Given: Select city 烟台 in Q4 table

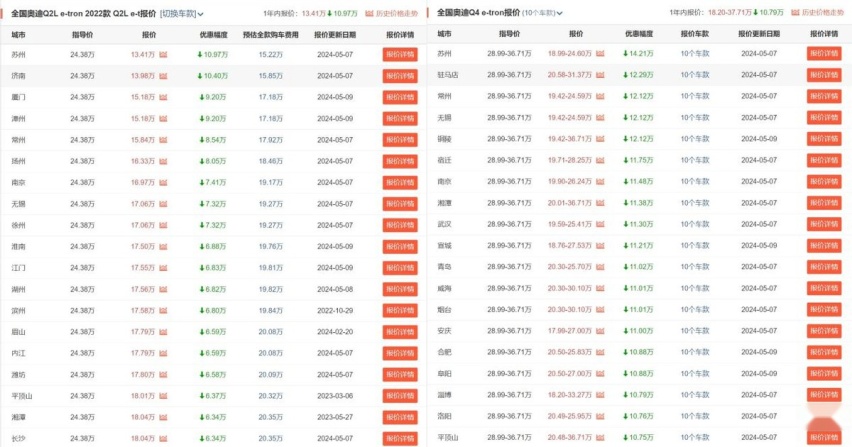Looking at the screenshot, I should click(444, 310).
